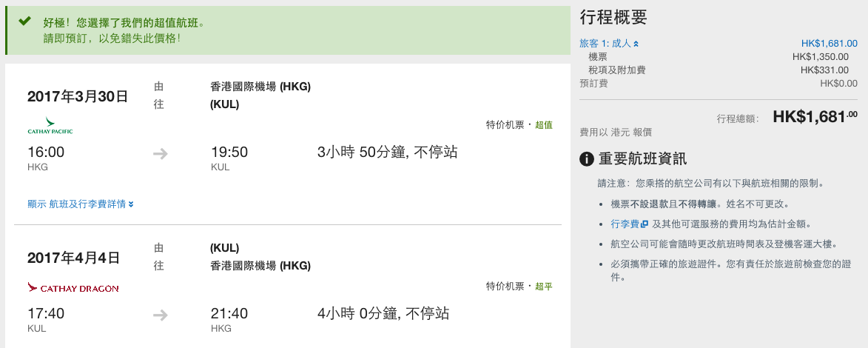Click the trip total HK$1,681 amount
The height and width of the screenshot is (348, 868).
point(815,117)
